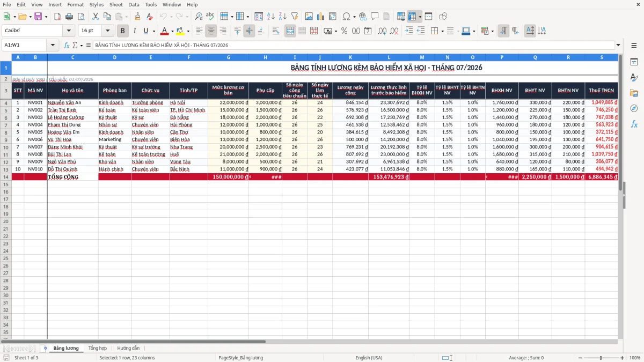Image resolution: width=644 pixels, height=362 pixels.
Task: Insert Chart icon
Action: (x=321, y=17)
